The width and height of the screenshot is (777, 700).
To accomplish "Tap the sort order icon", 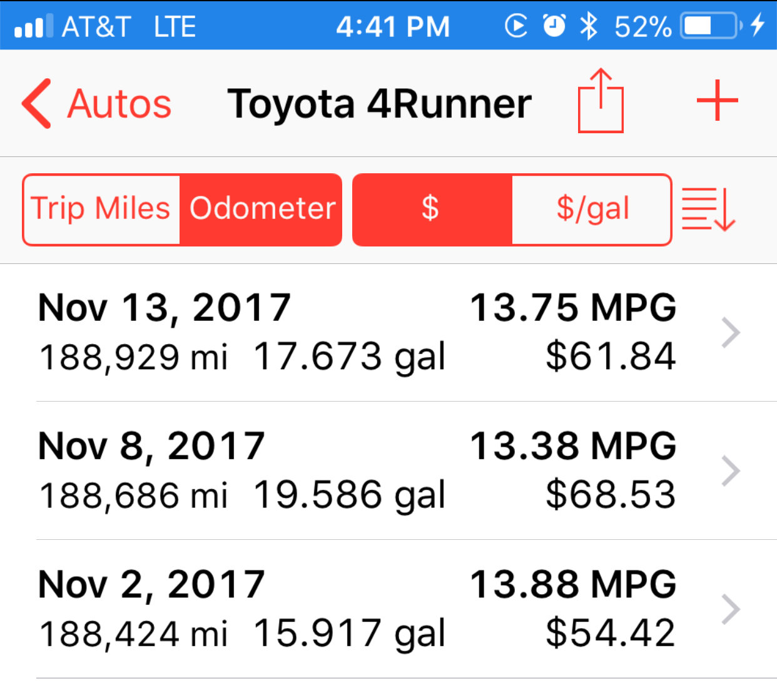I will pyautogui.click(x=708, y=209).
